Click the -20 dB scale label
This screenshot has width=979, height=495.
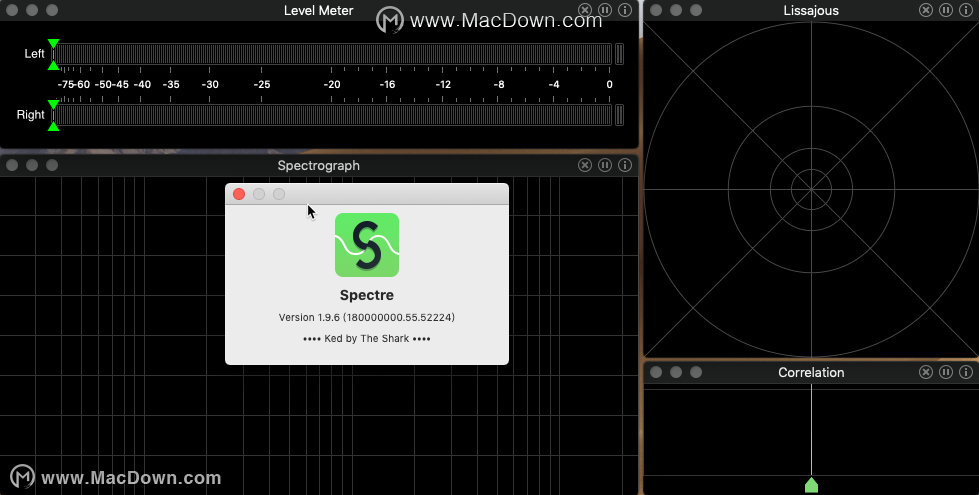(332, 84)
